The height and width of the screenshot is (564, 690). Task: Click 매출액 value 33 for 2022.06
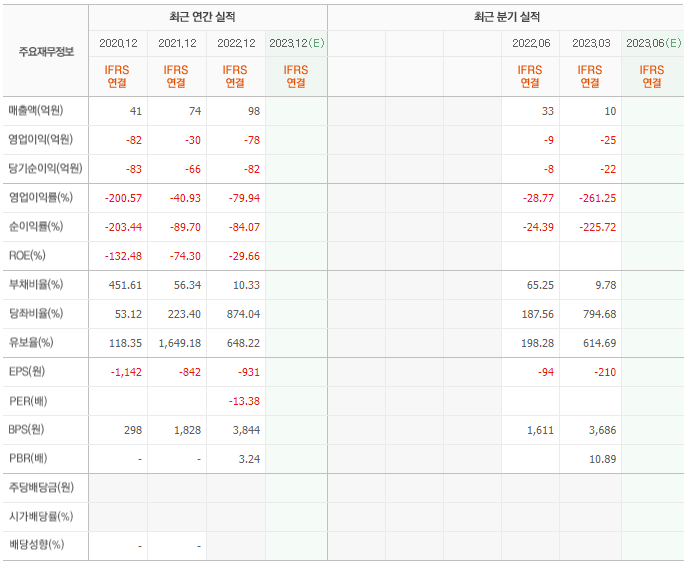coord(547,111)
